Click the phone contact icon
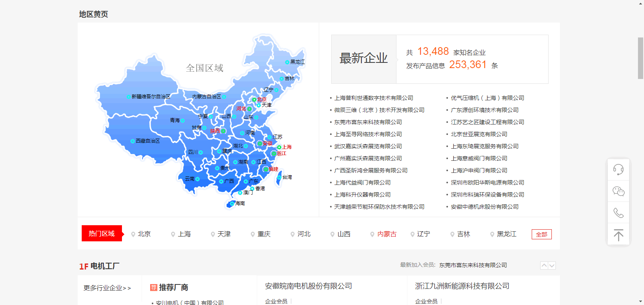644x305 pixels. point(618,213)
